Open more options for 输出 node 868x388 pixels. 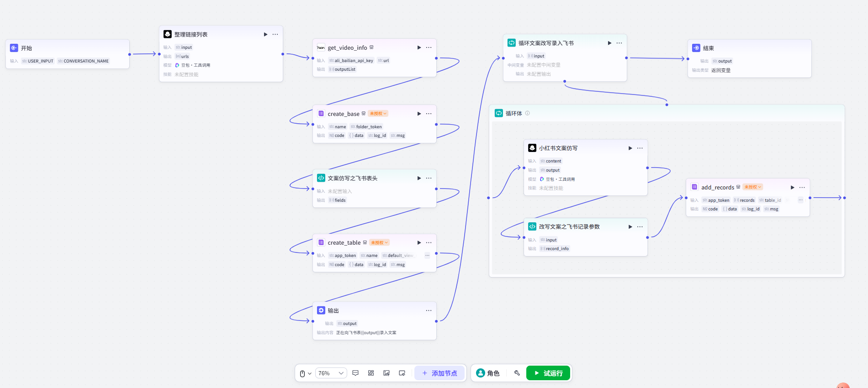pos(429,310)
